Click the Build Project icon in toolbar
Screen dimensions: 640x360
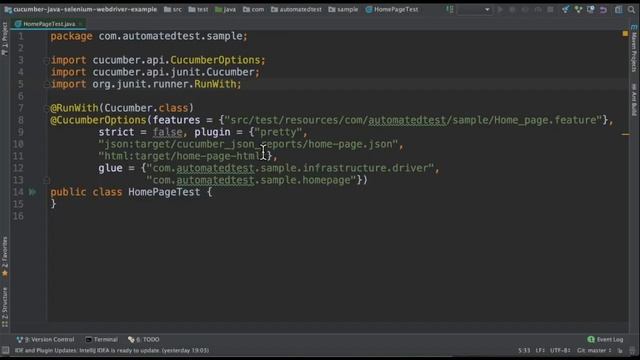[449, 9]
